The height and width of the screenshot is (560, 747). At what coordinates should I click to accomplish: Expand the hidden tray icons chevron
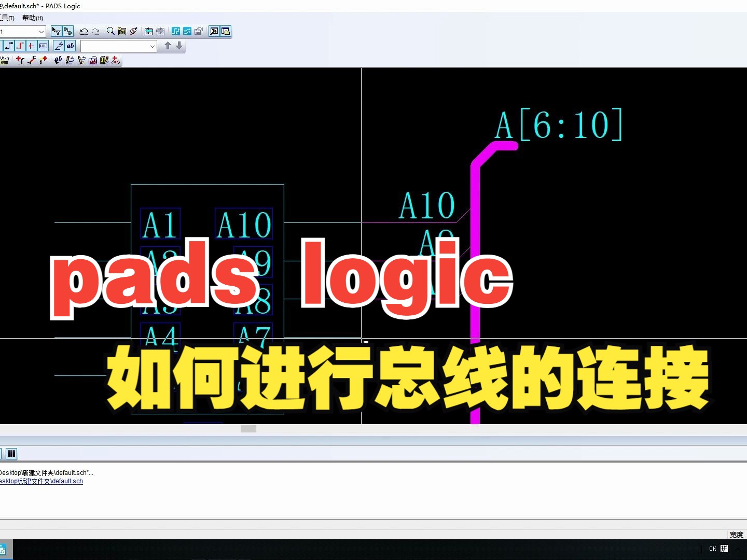coord(738,549)
